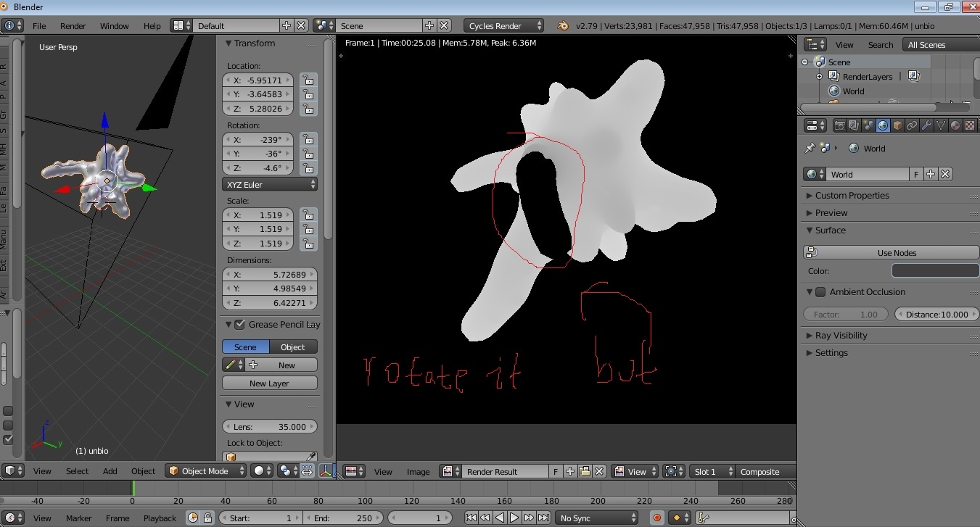980x527 pixels.
Task: Click the Use Nodes button
Action: (891, 253)
